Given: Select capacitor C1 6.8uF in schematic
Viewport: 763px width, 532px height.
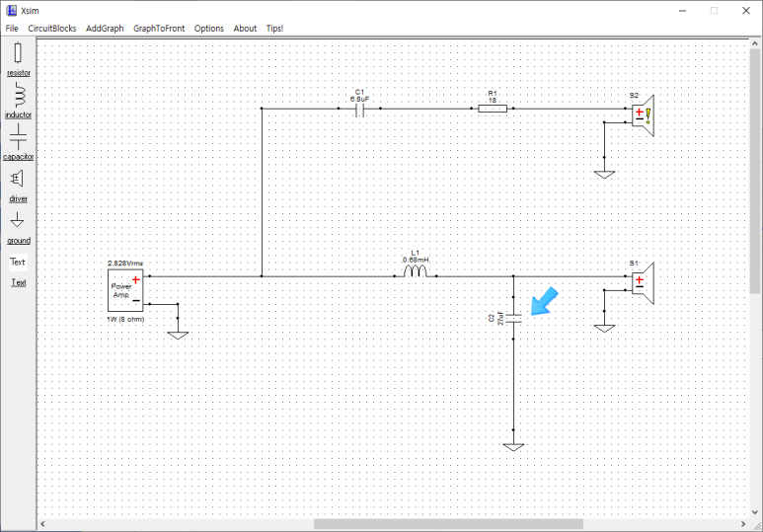Looking at the screenshot, I should [x=359, y=110].
